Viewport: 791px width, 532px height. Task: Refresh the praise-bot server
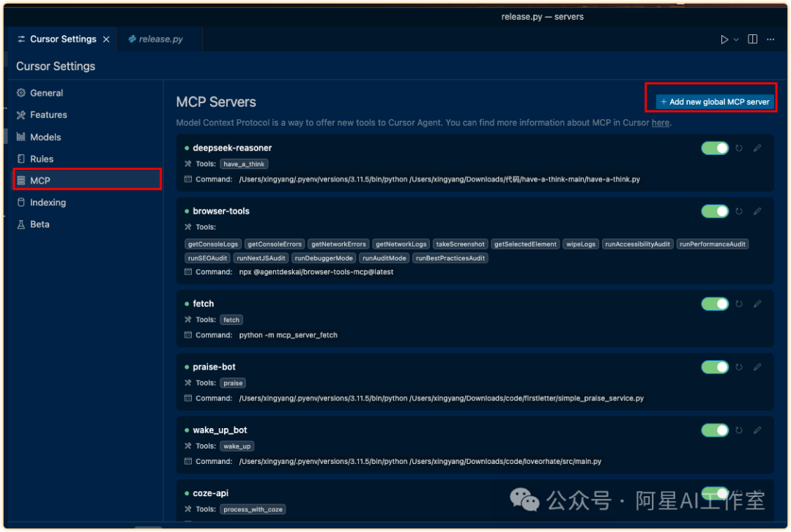coord(738,367)
